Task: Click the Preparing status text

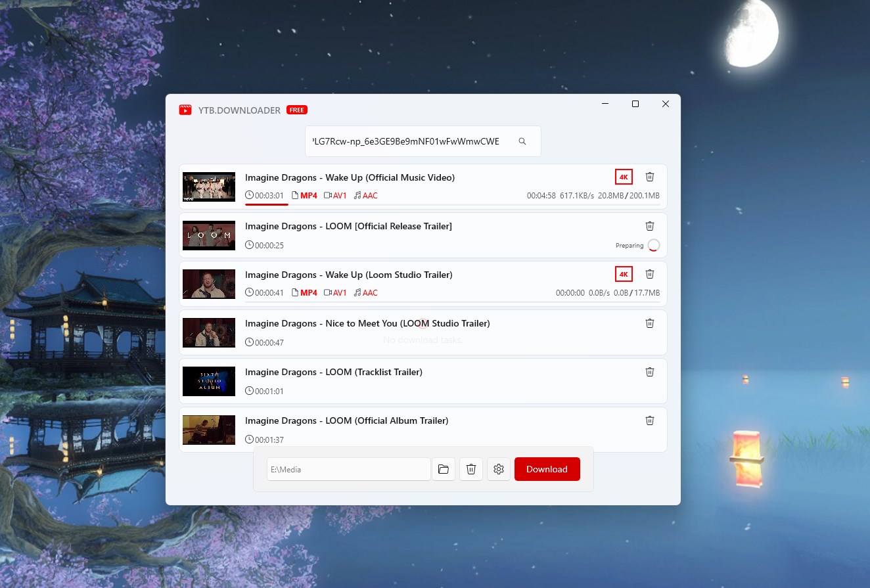Action: [x=630, y=246]
